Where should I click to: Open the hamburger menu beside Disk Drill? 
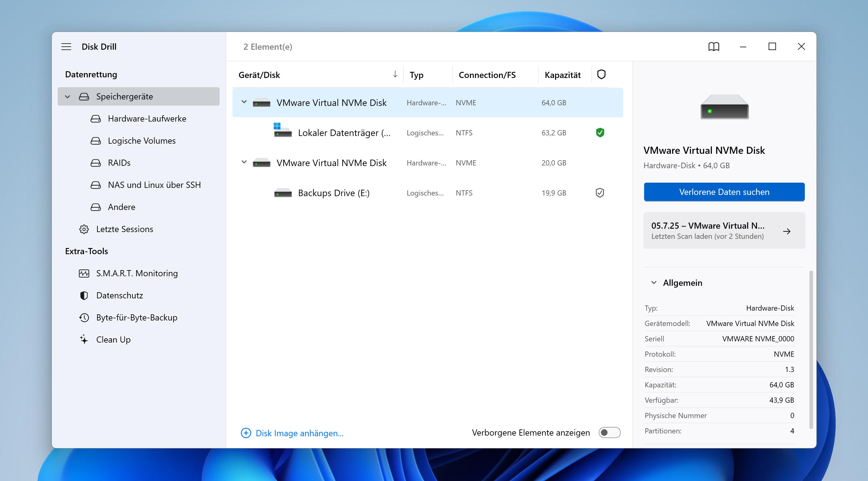tap(66, 47)
